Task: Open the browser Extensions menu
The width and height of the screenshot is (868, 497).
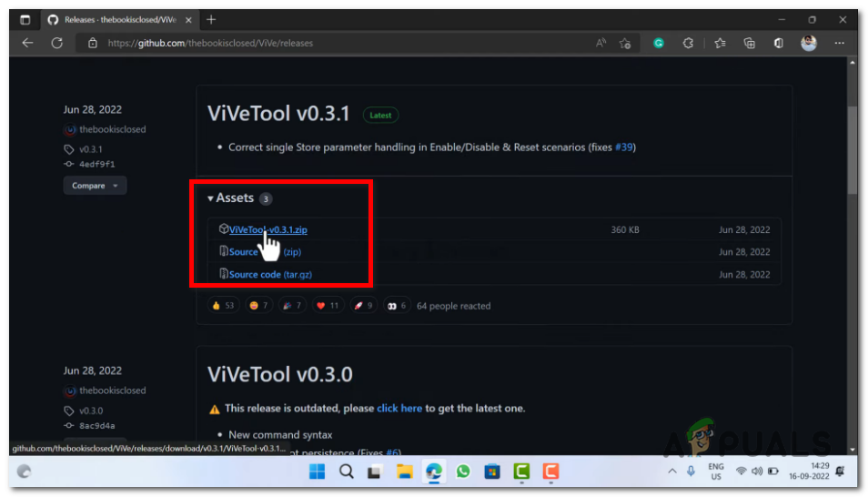Action: click(688, 43)
